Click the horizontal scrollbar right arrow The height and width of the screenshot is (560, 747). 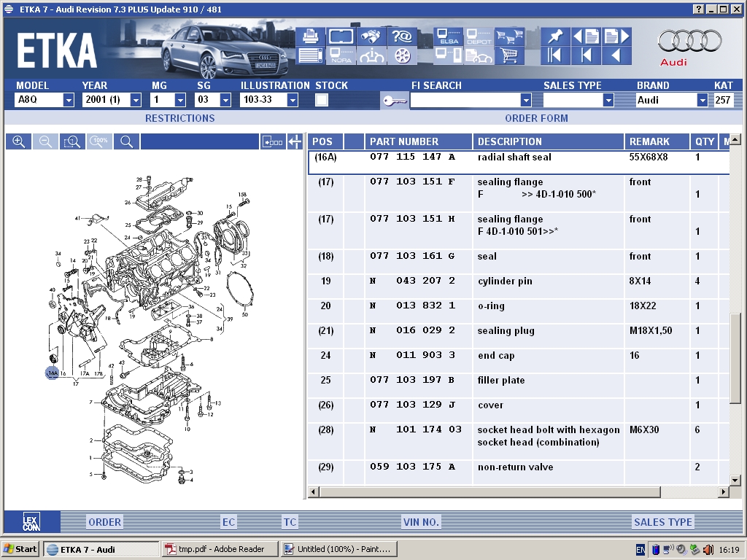724,491
